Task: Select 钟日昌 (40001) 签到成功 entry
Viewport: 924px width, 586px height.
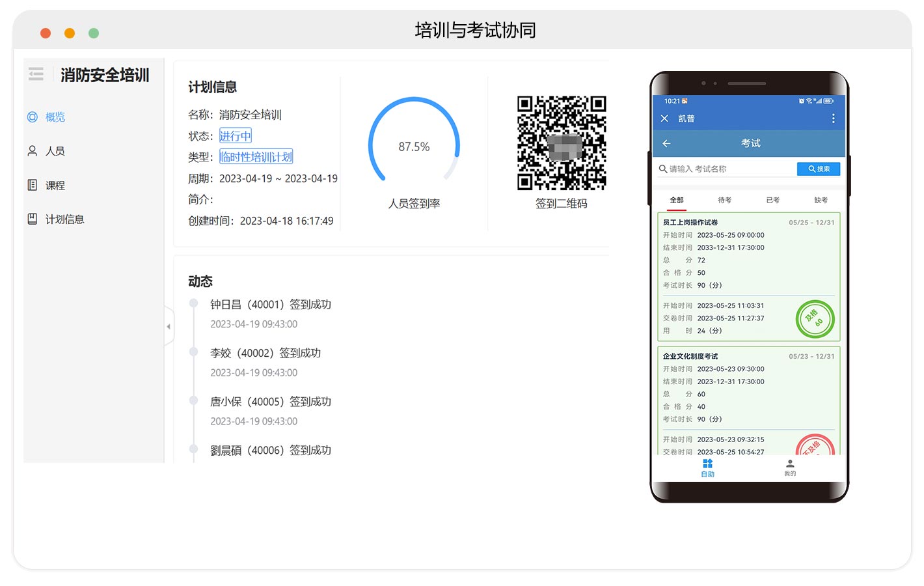Action: click(x=271, y=305)
